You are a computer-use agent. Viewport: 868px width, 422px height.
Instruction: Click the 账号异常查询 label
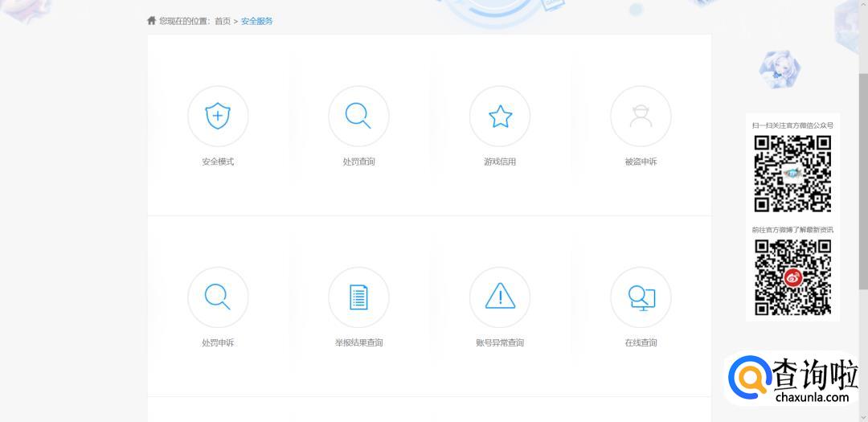pos(500,342)
